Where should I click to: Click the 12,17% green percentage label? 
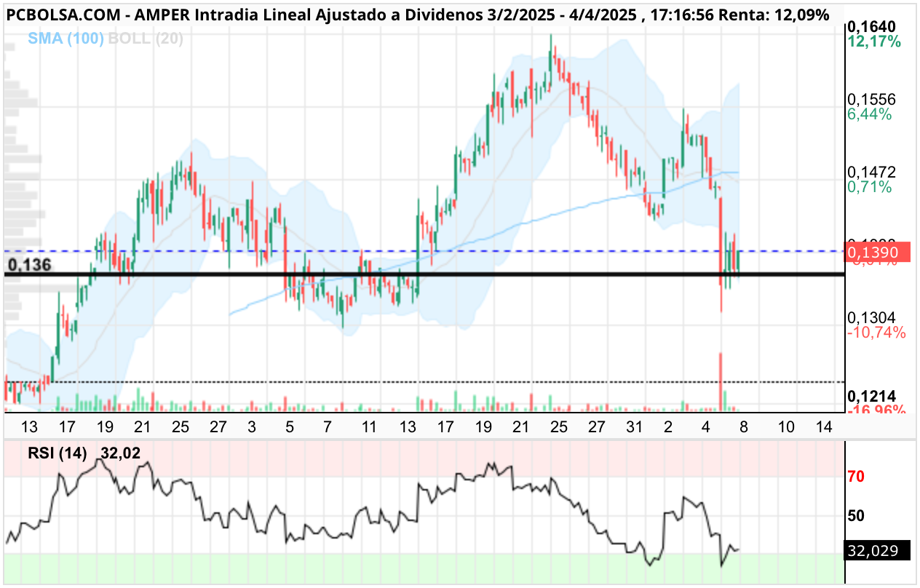pyautogui.click(x=875, y=42)
